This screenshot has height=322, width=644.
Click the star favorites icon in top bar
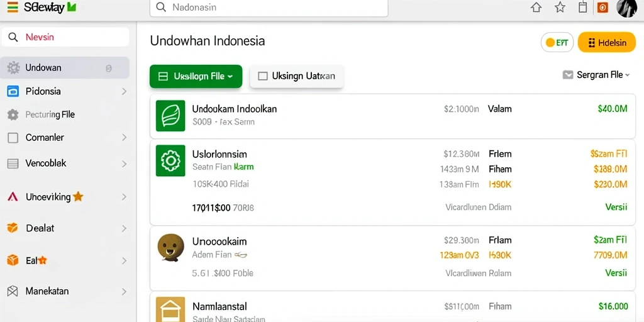560,8
